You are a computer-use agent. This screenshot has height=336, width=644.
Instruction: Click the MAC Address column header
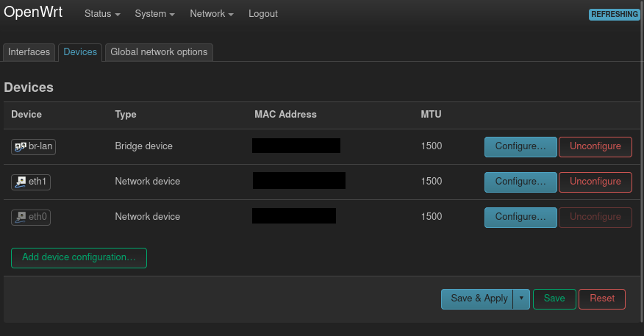285,114
